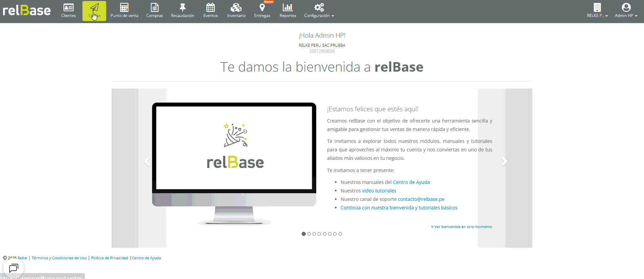The height and width of the screenshot is (279, 644).
Task: Open Política de Privacidad footer link
Action: 110,258
